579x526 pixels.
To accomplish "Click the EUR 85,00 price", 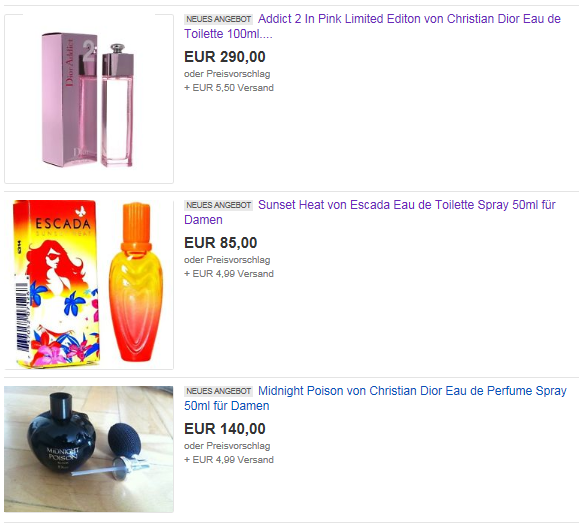I will [x=221, y=243].
